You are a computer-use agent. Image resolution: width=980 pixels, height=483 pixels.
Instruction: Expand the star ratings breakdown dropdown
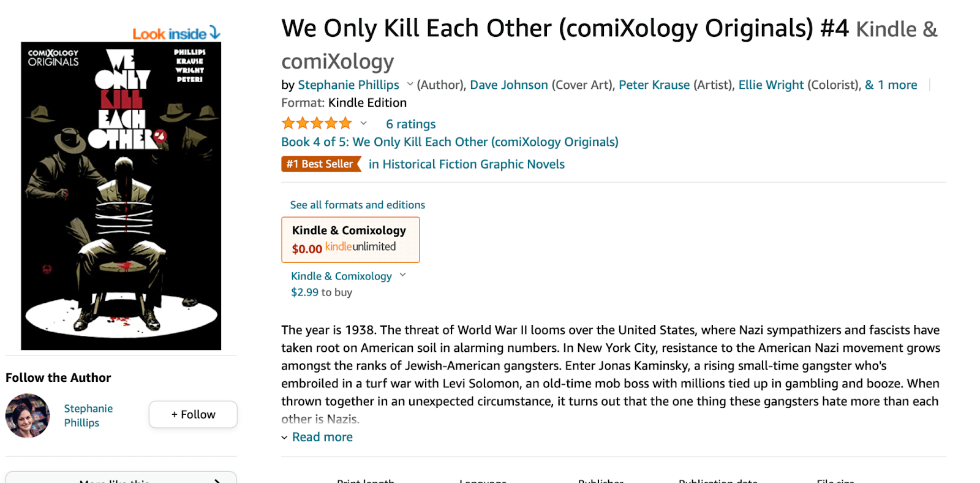pyautogui.click(x=363, y=123)
